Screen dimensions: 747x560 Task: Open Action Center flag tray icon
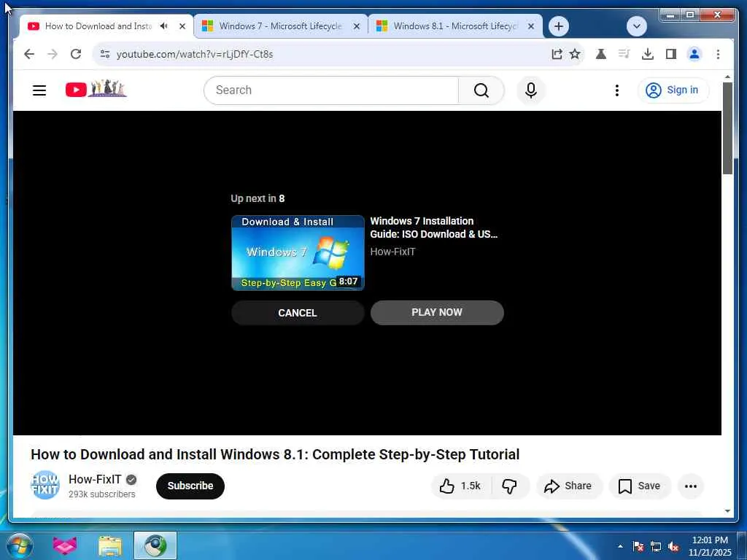[638, 546]
